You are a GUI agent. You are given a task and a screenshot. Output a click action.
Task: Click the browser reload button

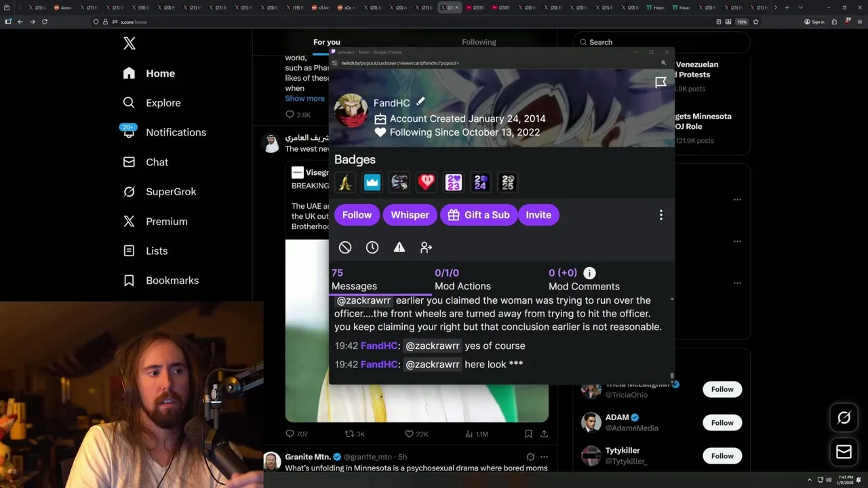click(45, 22)
